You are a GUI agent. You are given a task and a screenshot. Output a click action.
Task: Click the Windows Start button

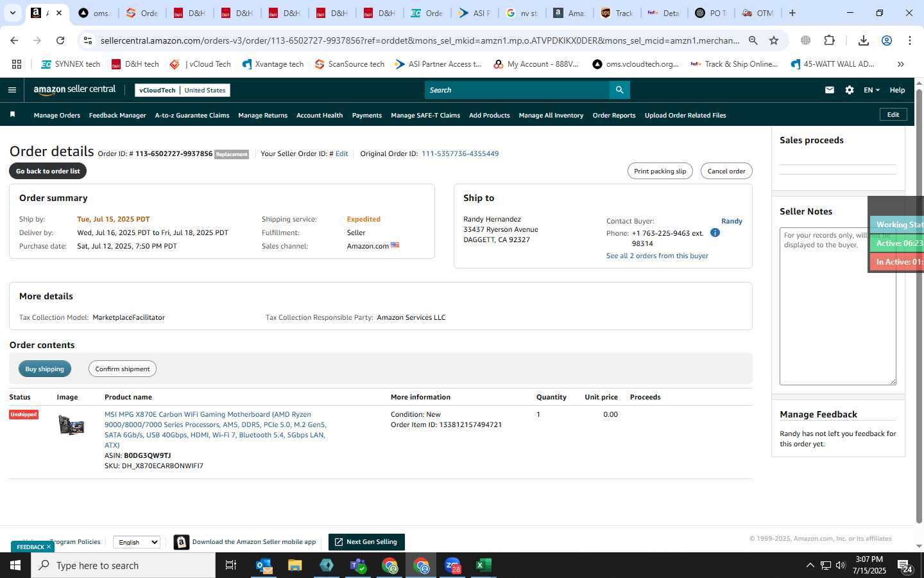15,565
